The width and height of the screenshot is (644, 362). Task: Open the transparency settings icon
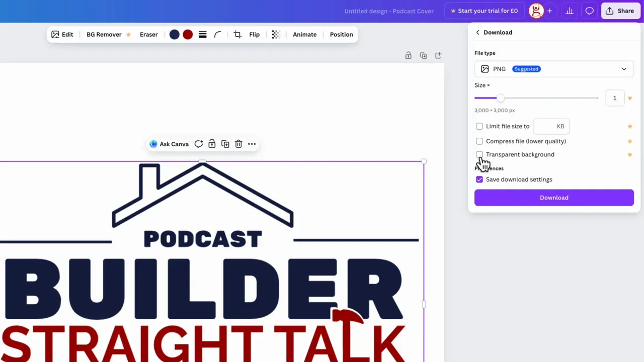275,34
